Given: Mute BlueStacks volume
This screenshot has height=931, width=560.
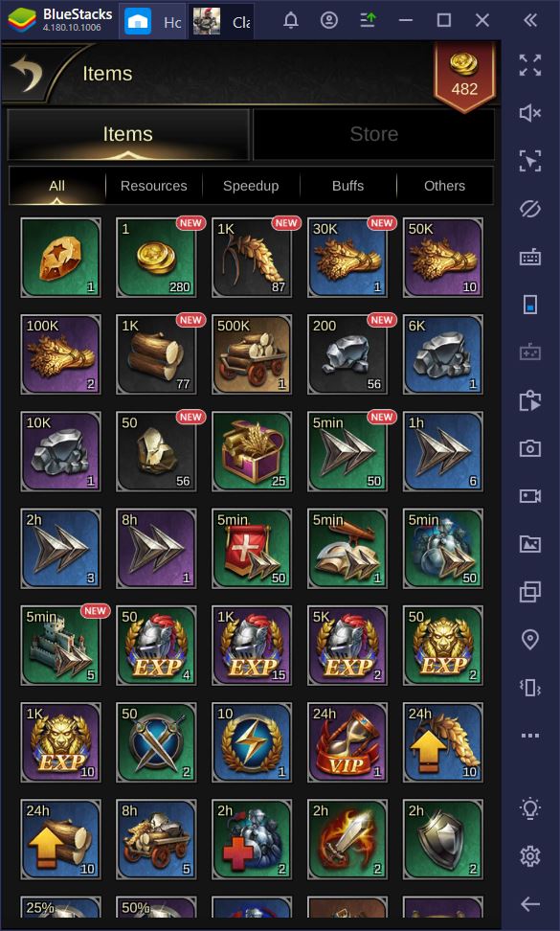Looking at the screenshot, I should (529, 113).
